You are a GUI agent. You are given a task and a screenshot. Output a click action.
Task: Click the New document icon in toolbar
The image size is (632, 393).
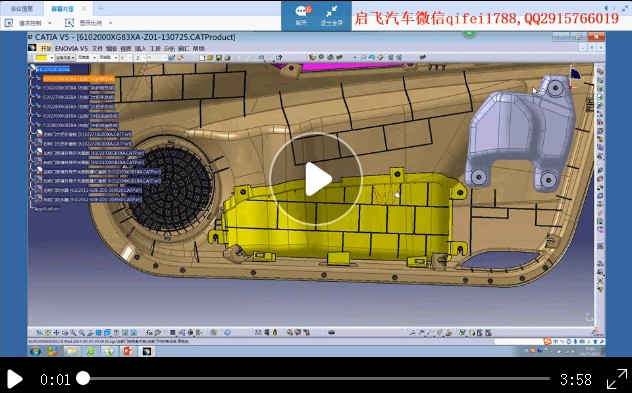pos(202,58)
